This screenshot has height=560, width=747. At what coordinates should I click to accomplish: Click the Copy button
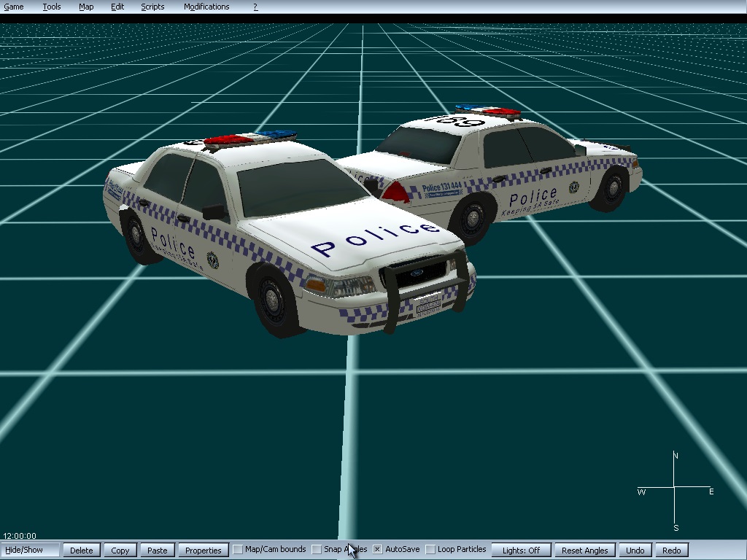120,550
